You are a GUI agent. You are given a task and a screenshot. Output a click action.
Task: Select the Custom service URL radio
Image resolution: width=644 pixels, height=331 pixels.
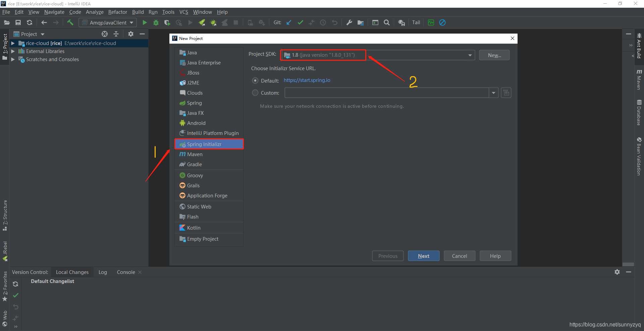pyautogui.click(x=255, y=93)
